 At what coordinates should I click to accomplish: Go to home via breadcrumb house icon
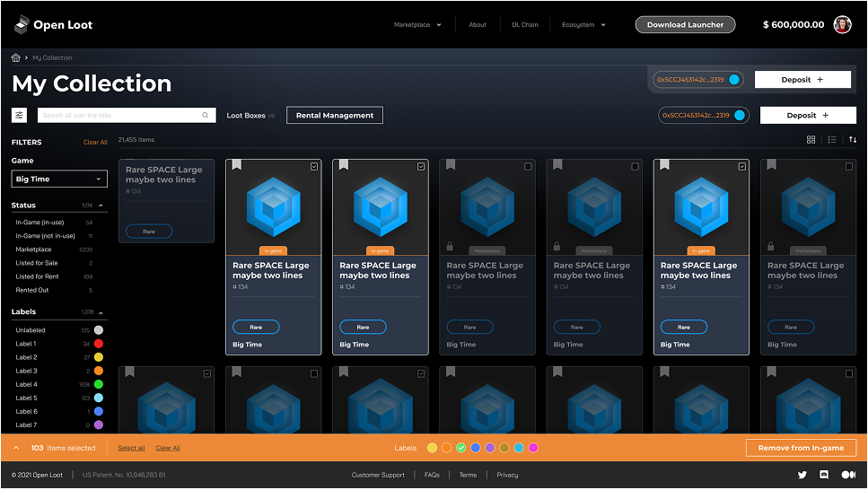pyautogui.click(x=16, y=57)
